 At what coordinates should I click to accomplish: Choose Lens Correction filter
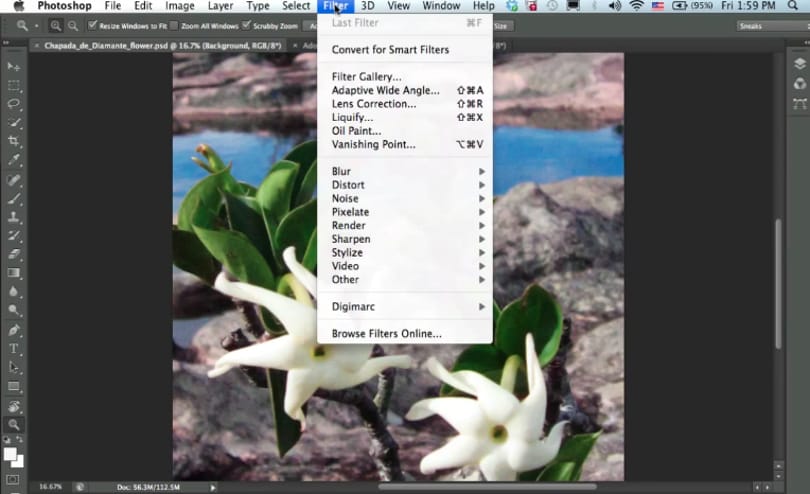point(404,104)
